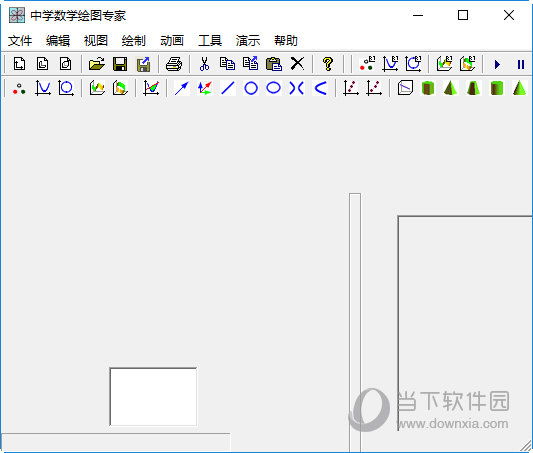
Task: Click the application icon in title bar
Action: tap(17, 15)
